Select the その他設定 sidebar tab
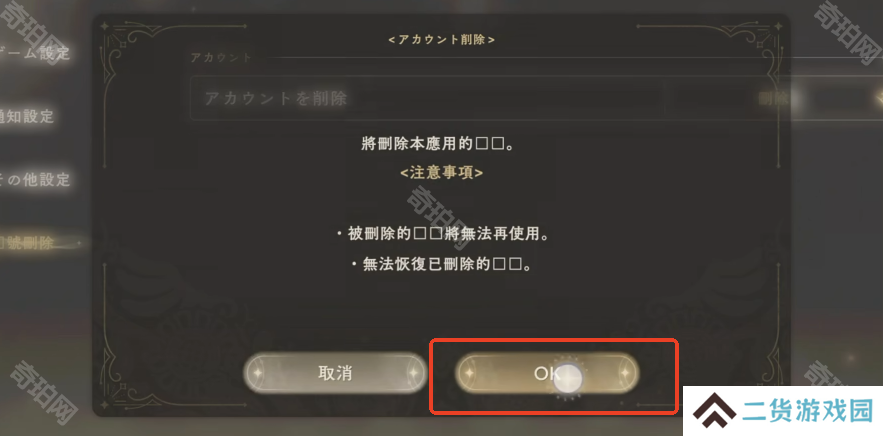 [35, 180]
